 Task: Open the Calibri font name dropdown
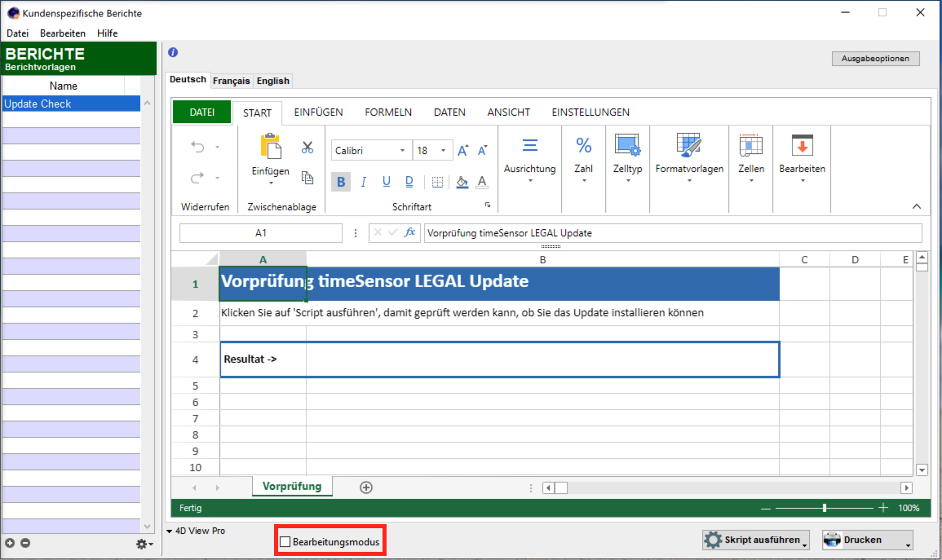[x=403, y=151]
